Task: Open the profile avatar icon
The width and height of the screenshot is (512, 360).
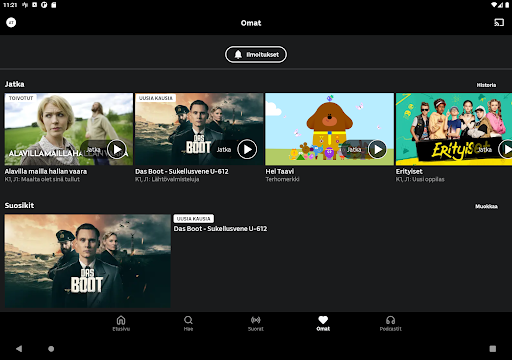Action: tap(11, 23)
